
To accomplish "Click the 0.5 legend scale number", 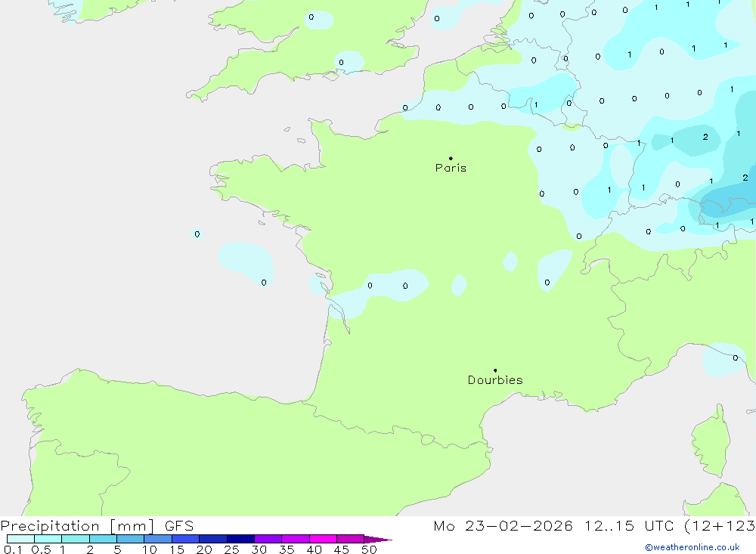I will (41, 549).
